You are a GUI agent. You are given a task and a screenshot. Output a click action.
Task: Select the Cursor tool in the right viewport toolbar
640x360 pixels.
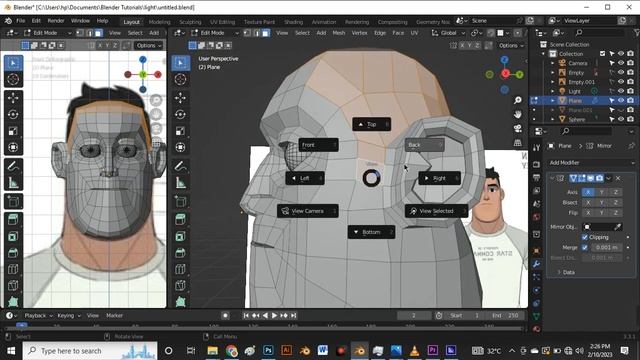(180, 79)
